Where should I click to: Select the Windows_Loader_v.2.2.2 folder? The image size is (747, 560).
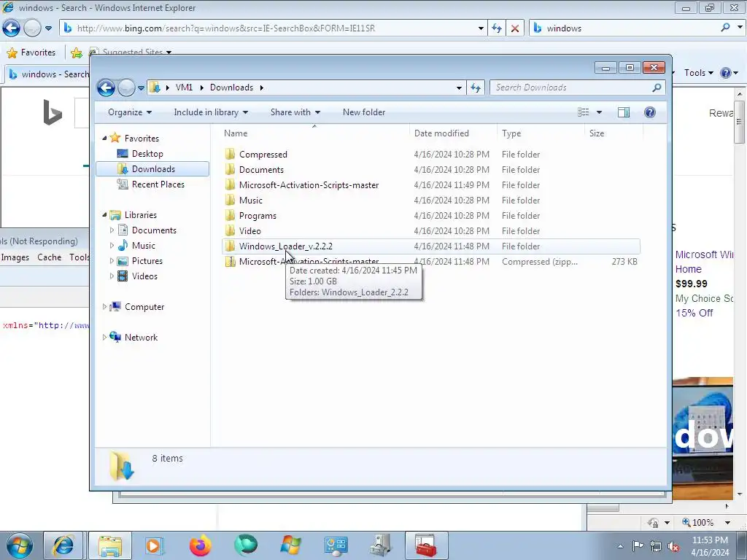tap(285, 246)
